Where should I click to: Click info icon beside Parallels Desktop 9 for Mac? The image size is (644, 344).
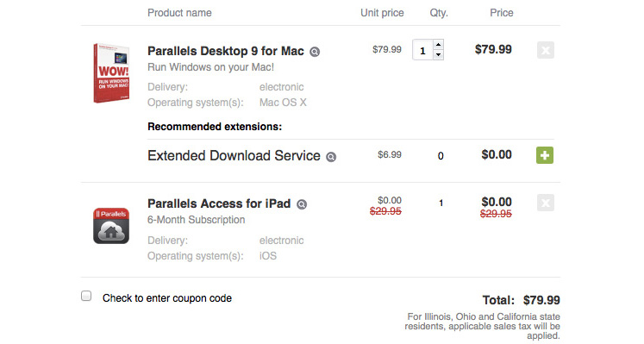tap(315, 52)
